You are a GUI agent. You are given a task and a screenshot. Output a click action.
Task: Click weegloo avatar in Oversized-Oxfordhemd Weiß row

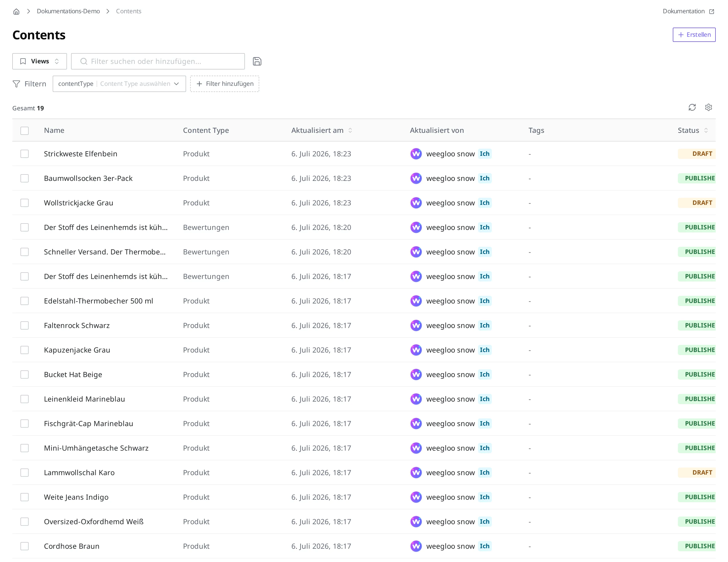(x=416, y=521)
